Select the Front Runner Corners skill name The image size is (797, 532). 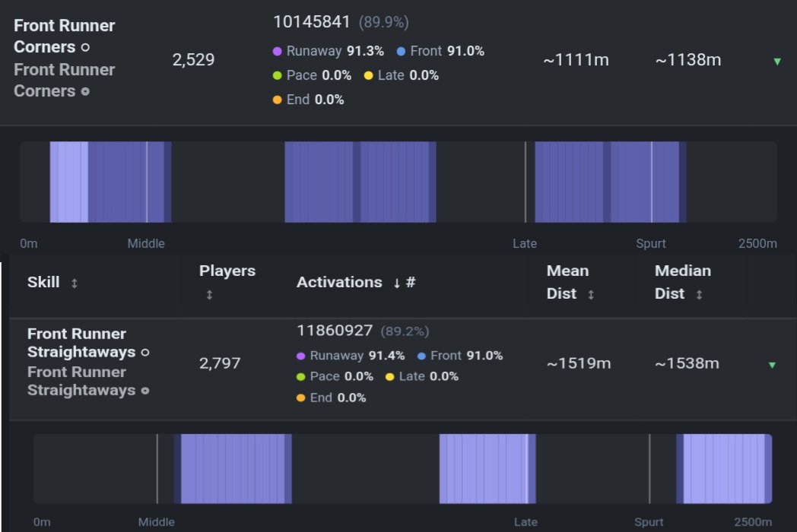(x=65, y=36)
